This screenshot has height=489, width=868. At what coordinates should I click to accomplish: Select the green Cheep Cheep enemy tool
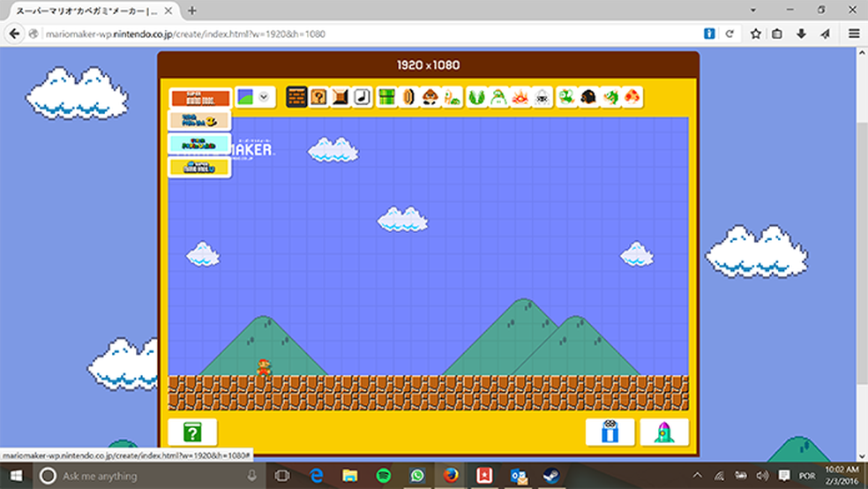566,97
